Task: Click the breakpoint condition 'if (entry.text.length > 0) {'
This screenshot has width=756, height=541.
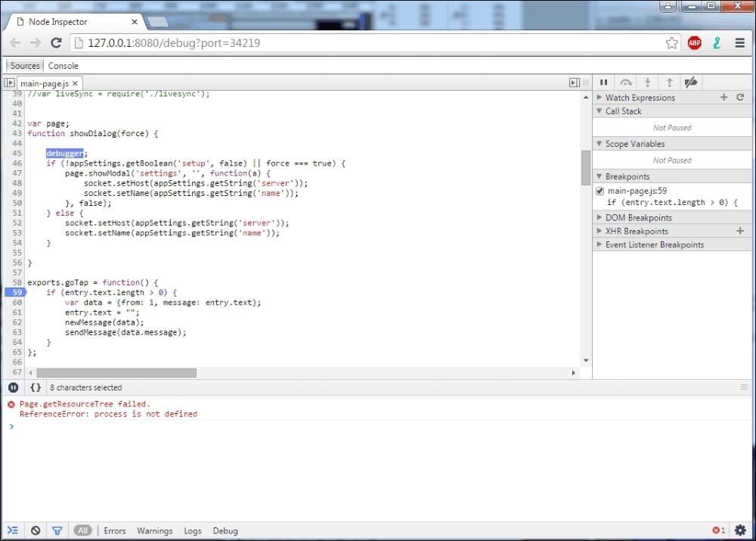Action: tap(672, 202)
